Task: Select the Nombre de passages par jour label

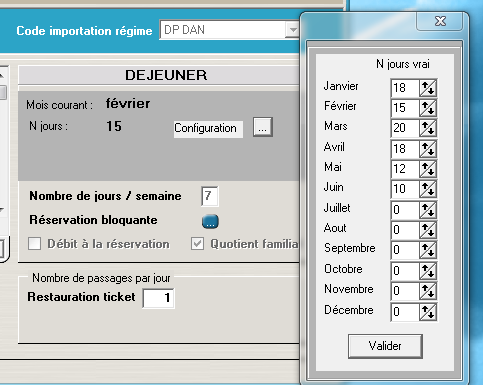Action: [101, 278]
